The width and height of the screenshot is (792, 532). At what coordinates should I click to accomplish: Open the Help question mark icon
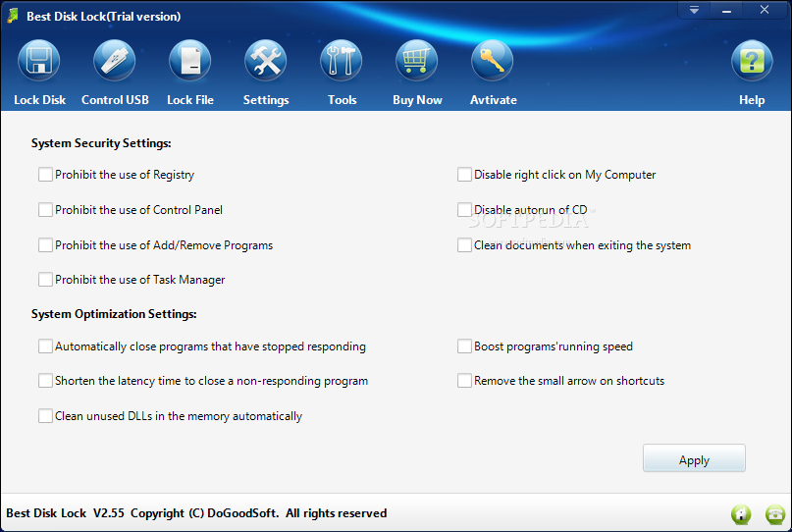tap(752, 61)
